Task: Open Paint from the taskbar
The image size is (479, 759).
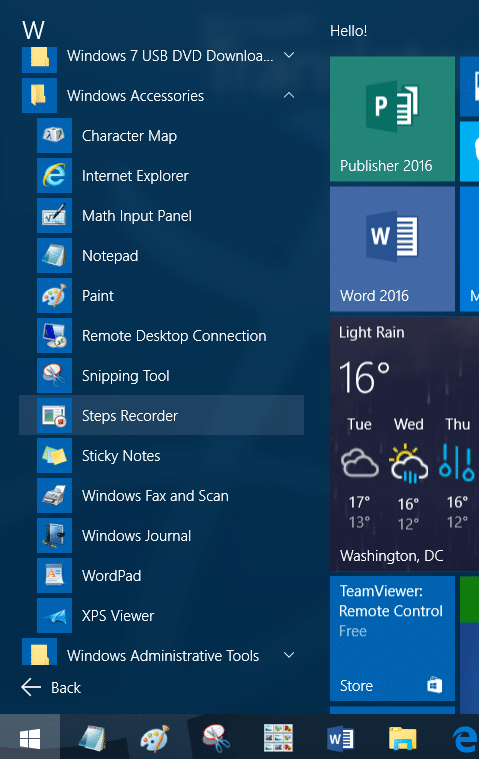Action: click(x=154, y=738)
